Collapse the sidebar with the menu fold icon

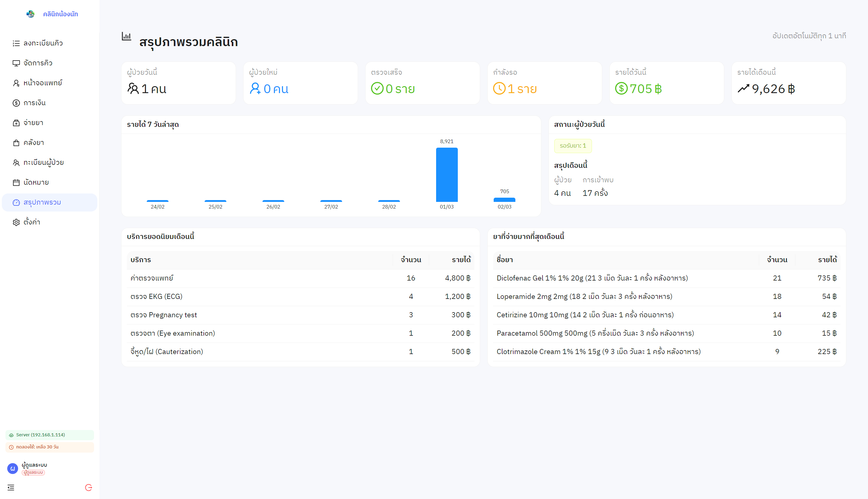11,487
